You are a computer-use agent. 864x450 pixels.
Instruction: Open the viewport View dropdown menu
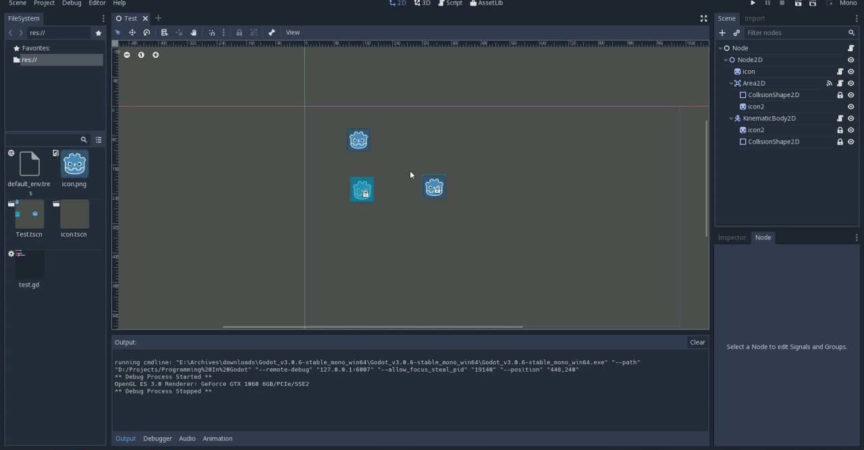coord(292,32)
